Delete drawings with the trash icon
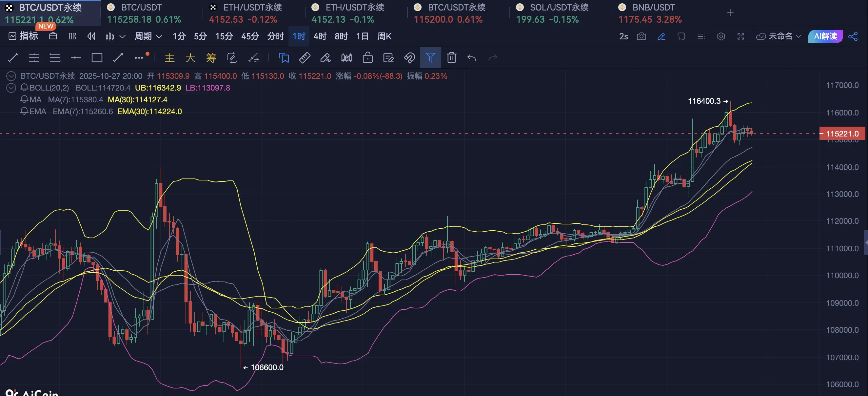 click(451, 58)
